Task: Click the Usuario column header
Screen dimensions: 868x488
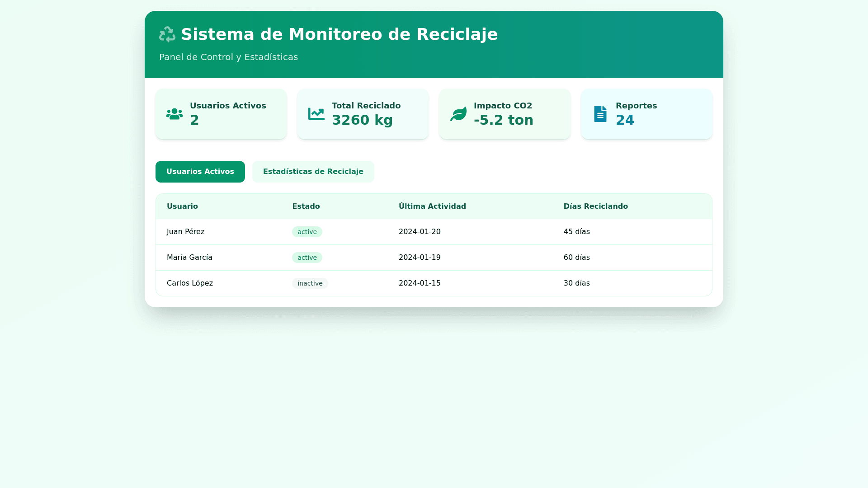Action: 182,206
